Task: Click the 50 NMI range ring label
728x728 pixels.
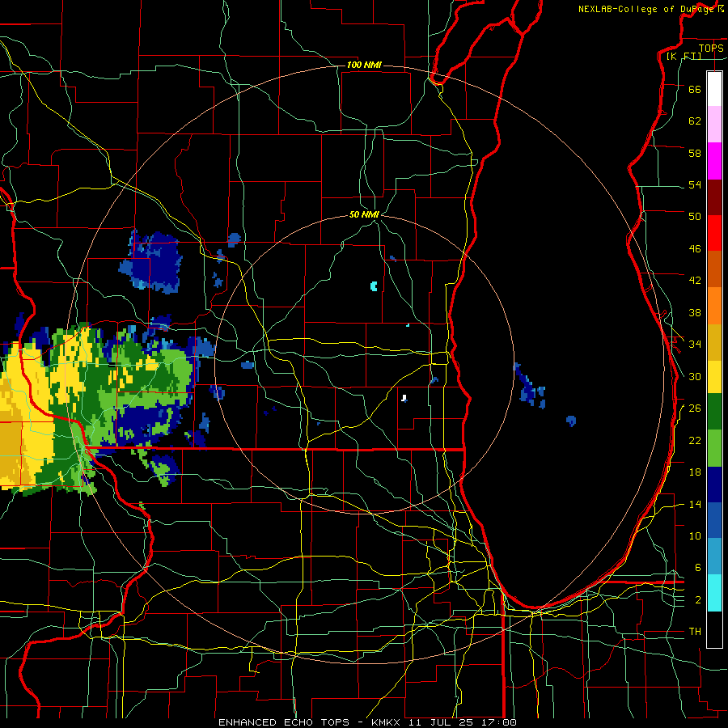Action: coord(365,214)
